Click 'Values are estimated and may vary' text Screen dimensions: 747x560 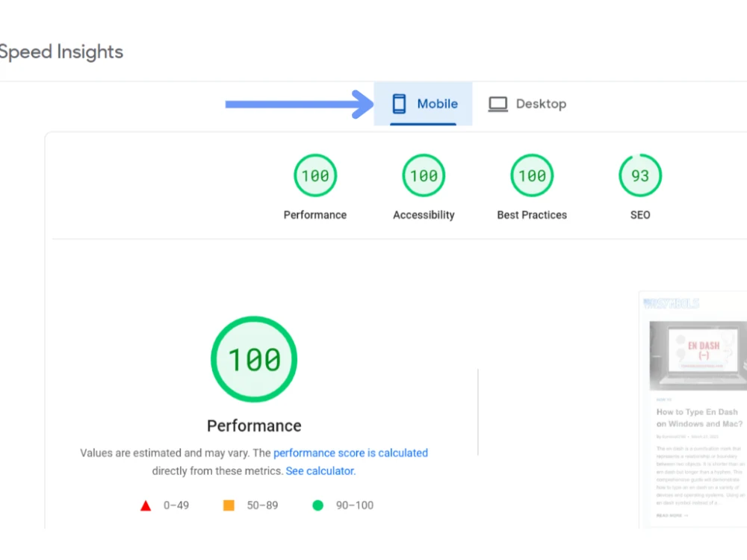(165, 453)
